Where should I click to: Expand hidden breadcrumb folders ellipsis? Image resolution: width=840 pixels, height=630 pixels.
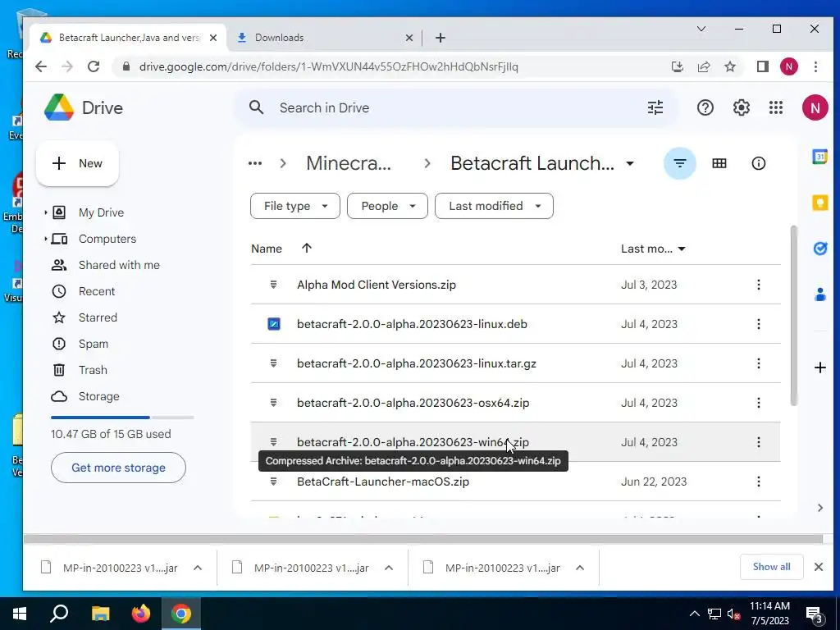[x=255, y=163]
